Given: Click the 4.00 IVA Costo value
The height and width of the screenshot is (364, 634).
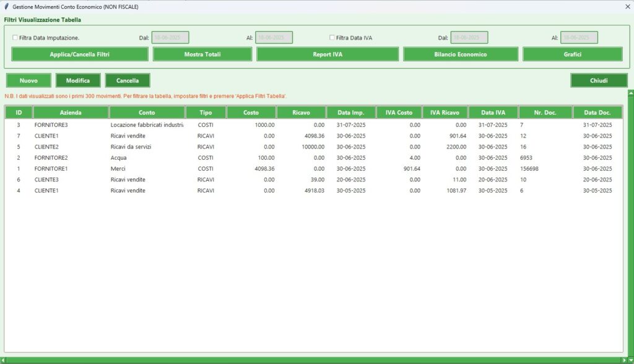Looking at the screenshot, I should click(x=414, y=158).
